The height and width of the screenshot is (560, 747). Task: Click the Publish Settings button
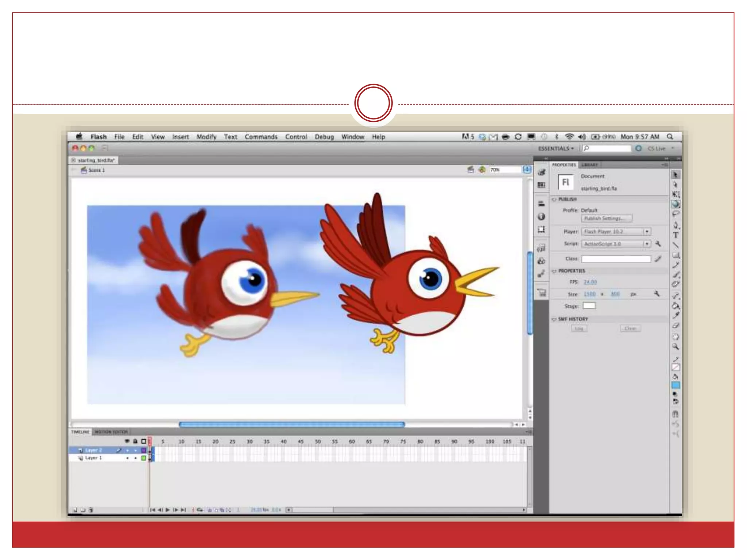click(606, 218)
